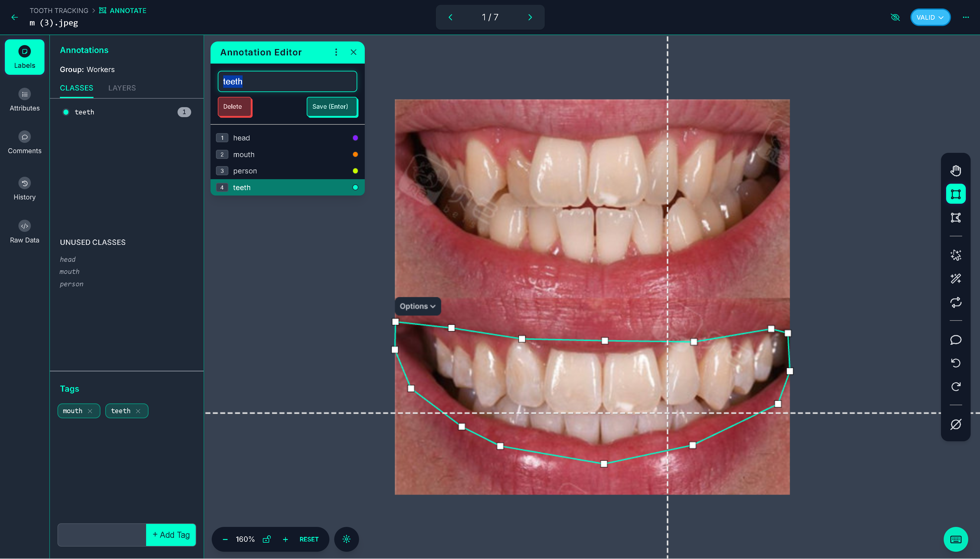
Task: Click the repeat annotations loop icon
Action: click(955, 303)
